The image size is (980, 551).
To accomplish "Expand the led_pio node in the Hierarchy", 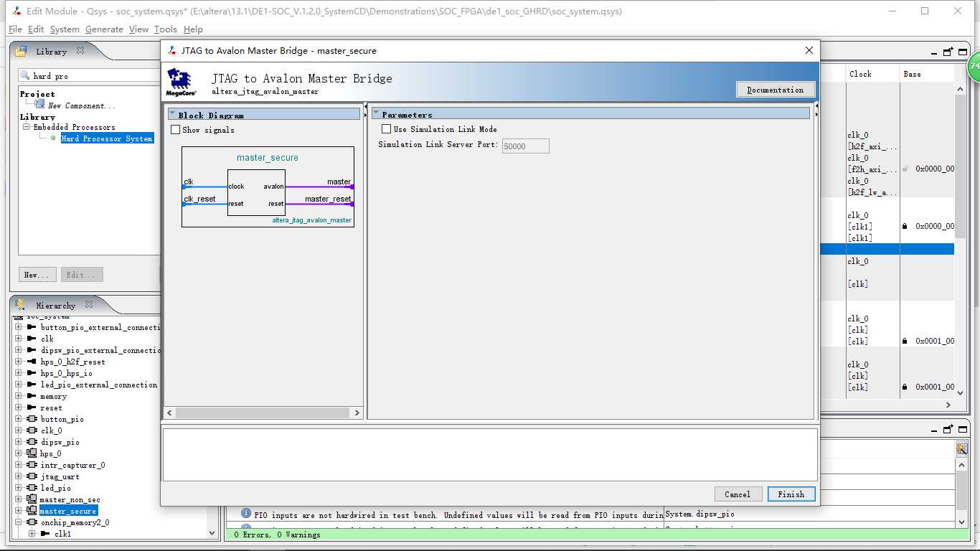I will coord(19,488).
